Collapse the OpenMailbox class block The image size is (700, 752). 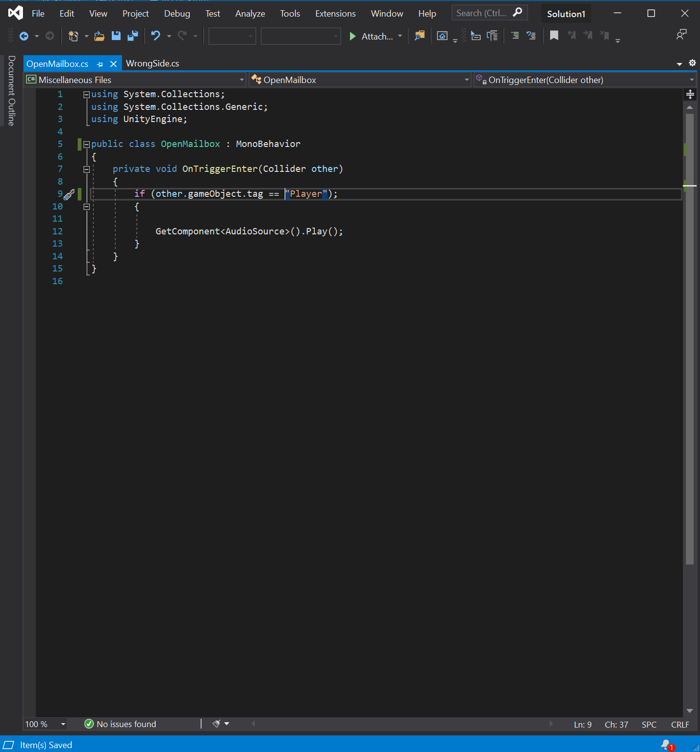(86, 144)
